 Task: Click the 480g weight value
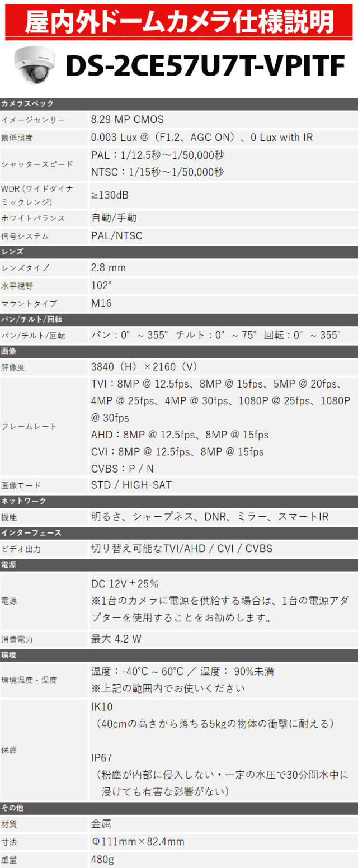coord(103,860)
